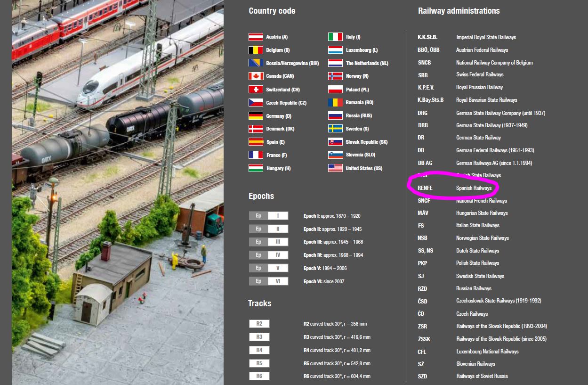
Task: Click 'Swiss Federal Railways' text
Action: 480,74
